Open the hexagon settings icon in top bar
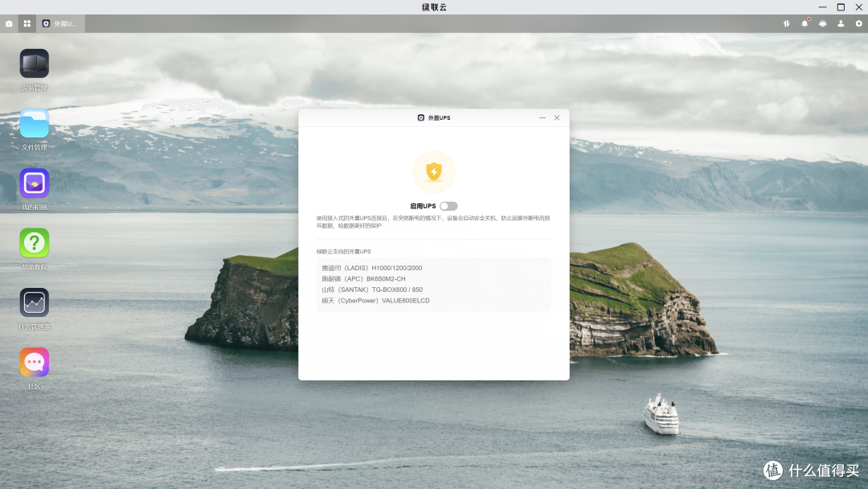Viewport: 868px width, 489px height. point(858,24)
